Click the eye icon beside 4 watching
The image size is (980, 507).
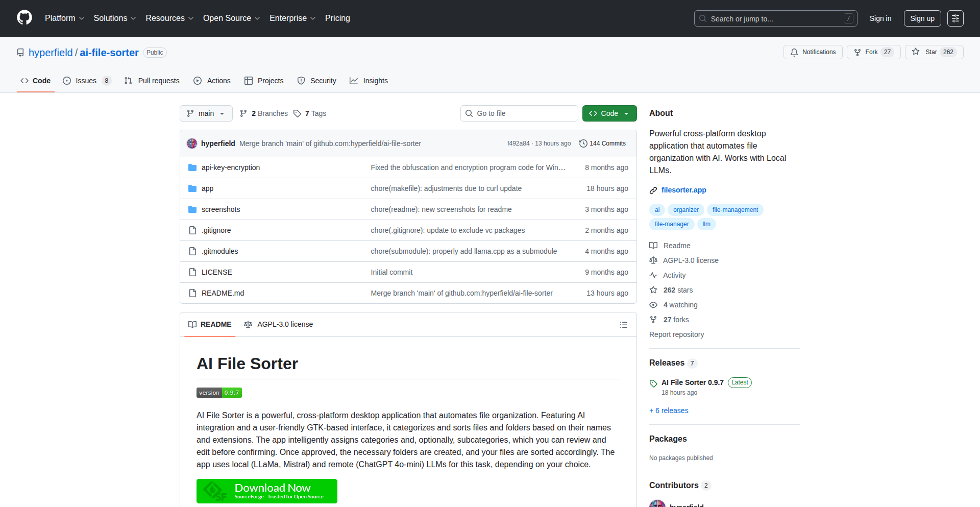click(653, 305)
